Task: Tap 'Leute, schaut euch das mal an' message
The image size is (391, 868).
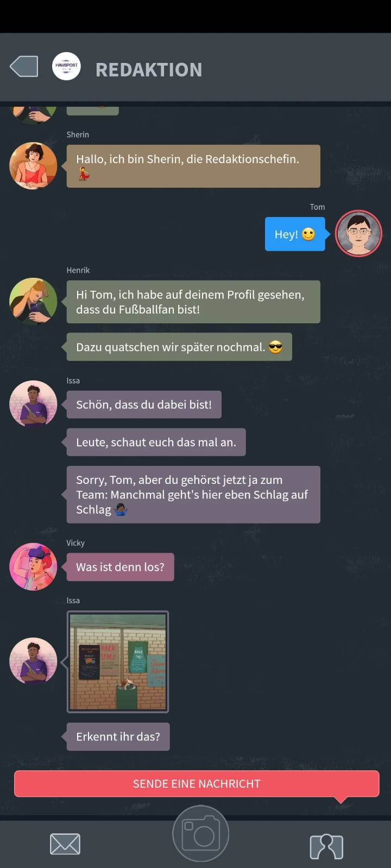Action: tap(156, 442)
